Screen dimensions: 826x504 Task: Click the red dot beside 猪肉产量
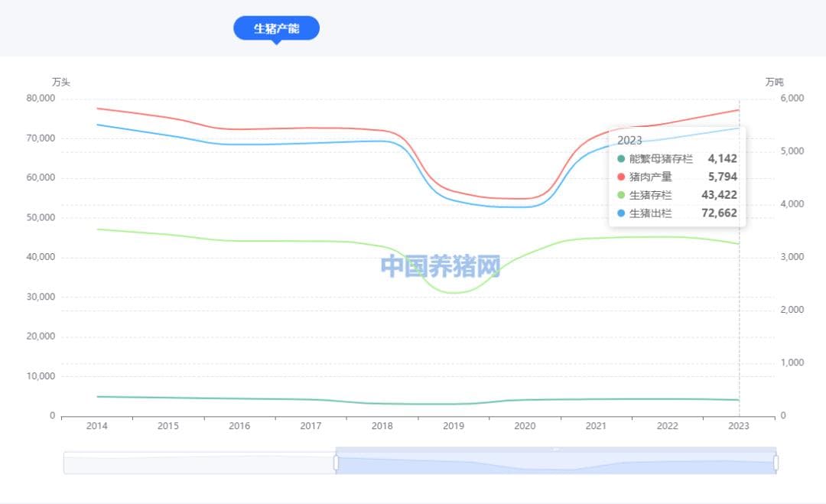point(621,177)
